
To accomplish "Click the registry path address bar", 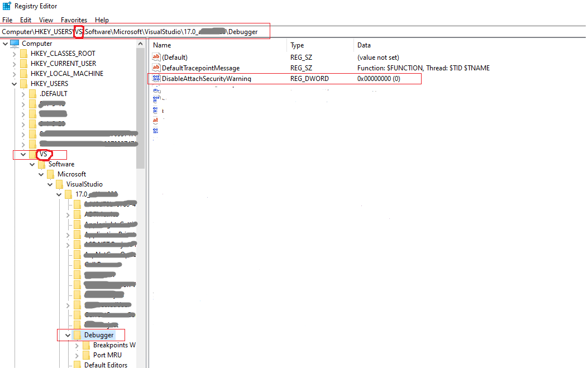I will [x=293, y=32].
